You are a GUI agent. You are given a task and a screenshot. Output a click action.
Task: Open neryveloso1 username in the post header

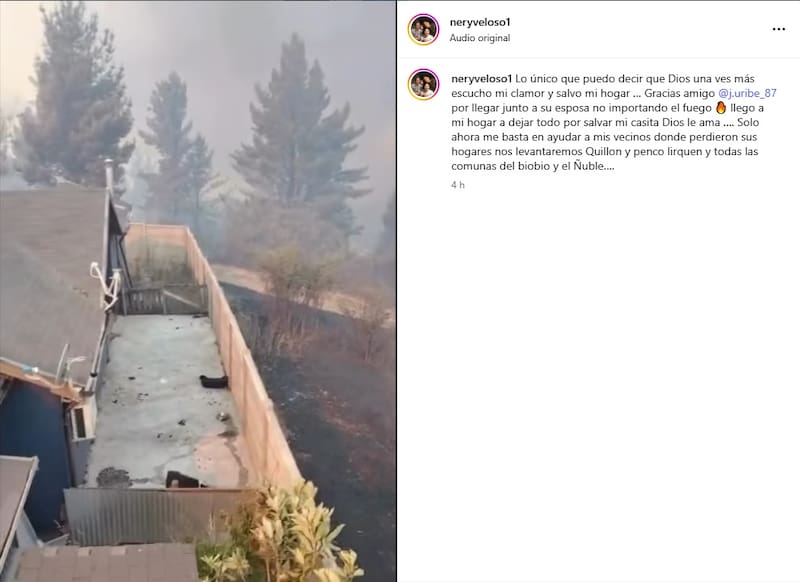point(480,22)
